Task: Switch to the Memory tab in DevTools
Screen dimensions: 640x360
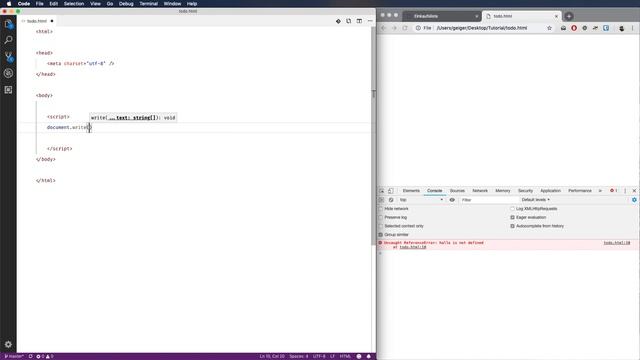Action: (x=502, y=191)
